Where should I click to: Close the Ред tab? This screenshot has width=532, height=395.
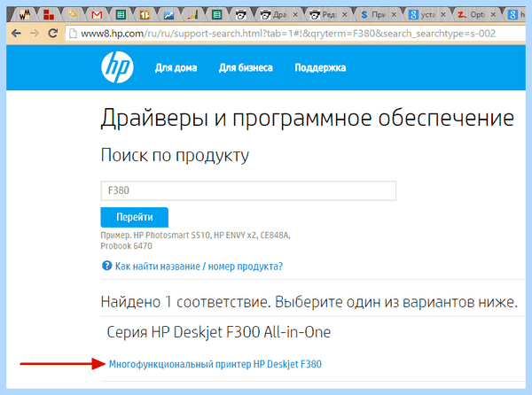click(x=344, y=15)
